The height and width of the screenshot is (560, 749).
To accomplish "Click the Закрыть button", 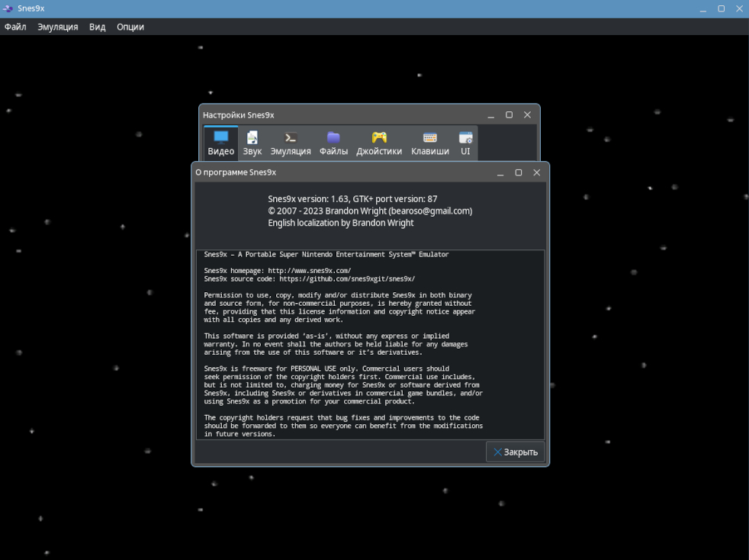I will click(516, 452).
